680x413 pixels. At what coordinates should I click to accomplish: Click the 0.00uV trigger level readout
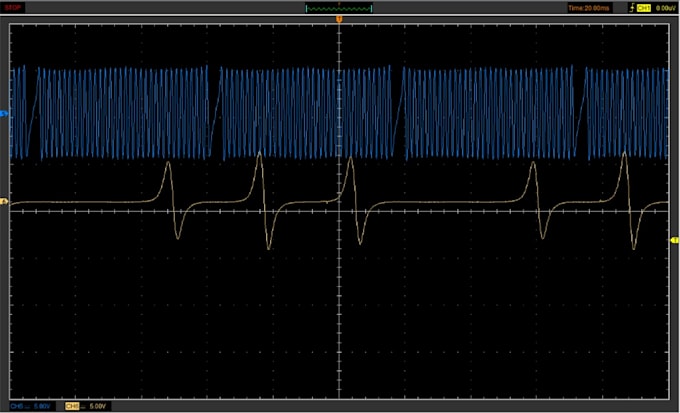tap(666, 8)
